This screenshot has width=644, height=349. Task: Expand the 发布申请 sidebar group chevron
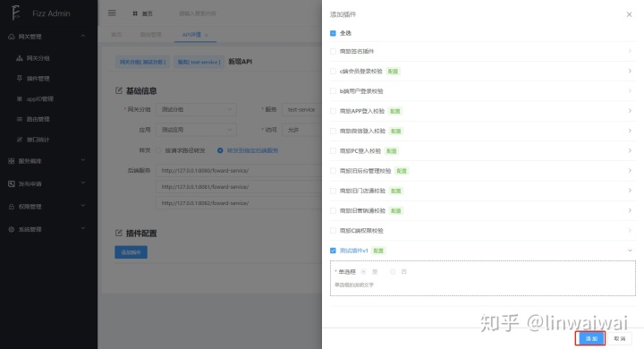[83, 183]
